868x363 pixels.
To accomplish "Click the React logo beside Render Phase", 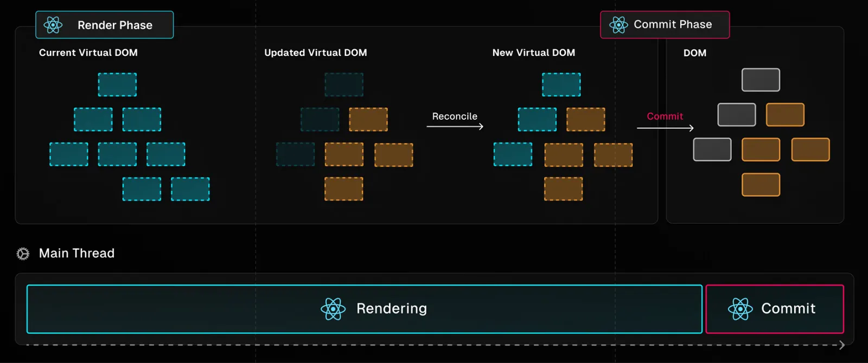I will pos(53,25).
